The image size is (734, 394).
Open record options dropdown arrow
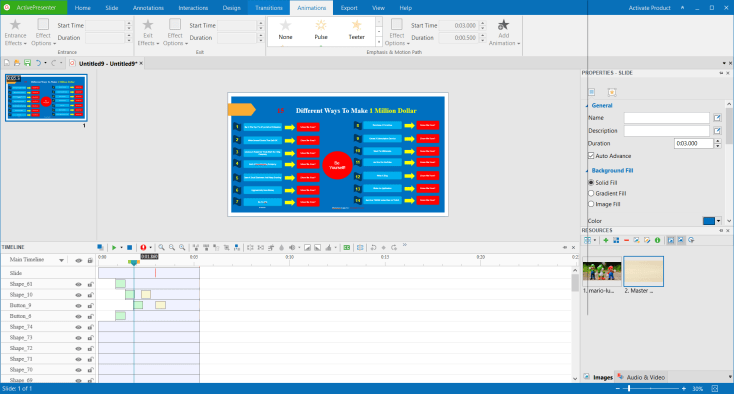151,248
